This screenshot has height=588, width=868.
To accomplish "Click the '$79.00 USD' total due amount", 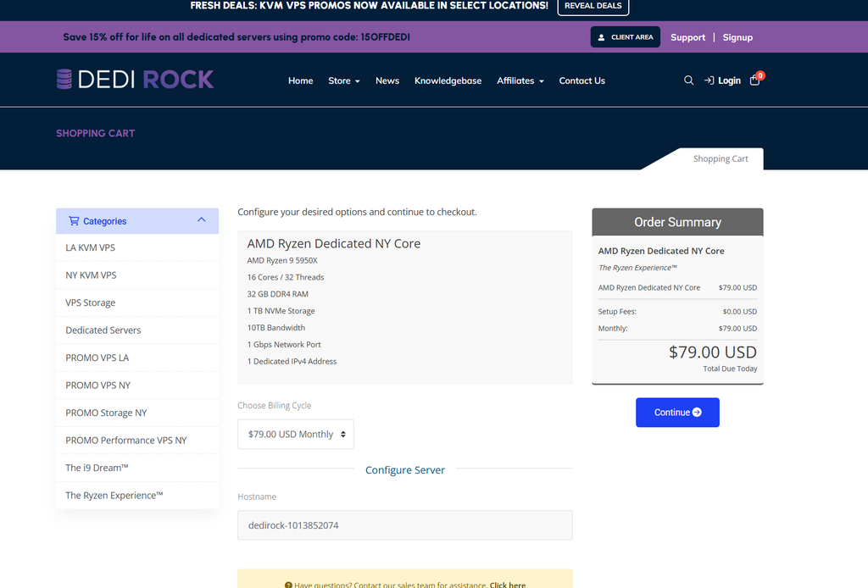I will pyautogui.click(x=712, y=352).
